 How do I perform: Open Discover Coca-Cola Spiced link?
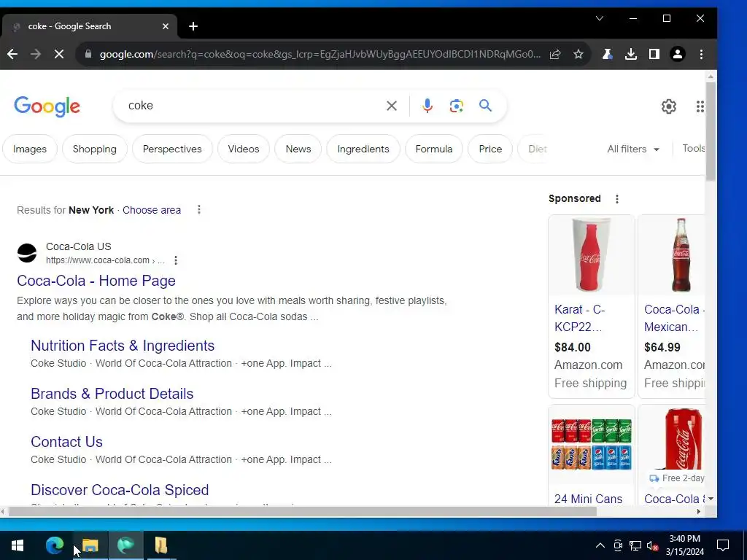pos(120,490)
